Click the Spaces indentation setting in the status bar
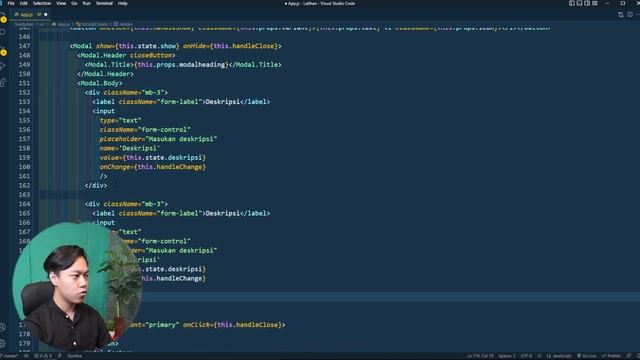 point(507,356)
